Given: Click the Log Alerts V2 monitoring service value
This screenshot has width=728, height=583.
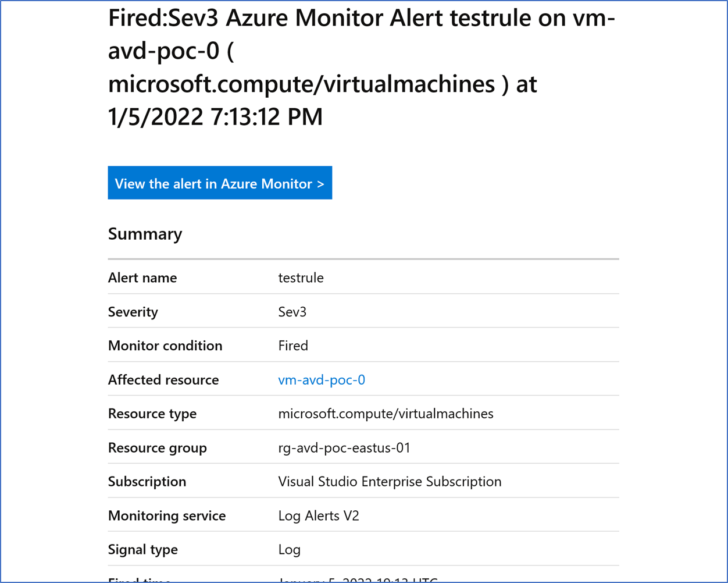Looking at the screenshot, I should [x=319, y=516].
